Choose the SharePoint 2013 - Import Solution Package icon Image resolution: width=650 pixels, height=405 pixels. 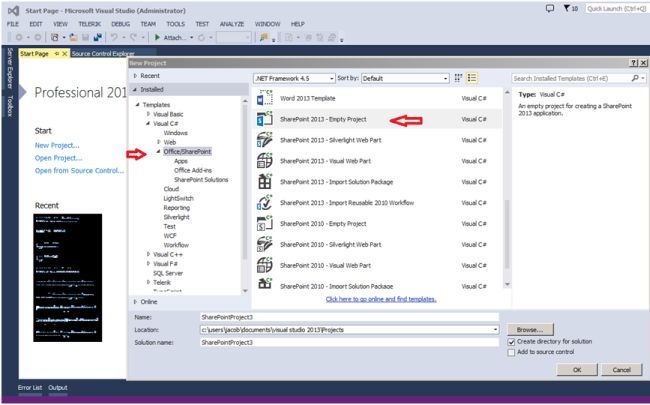pos(264,182)
